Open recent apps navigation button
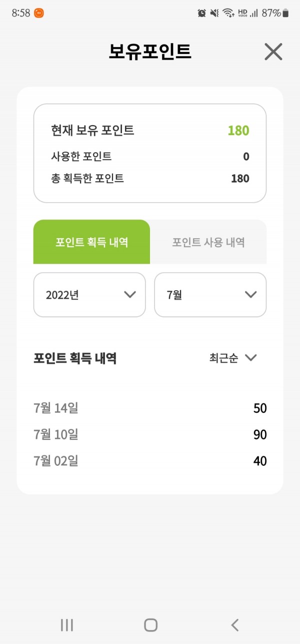 [x=66, y=624]
